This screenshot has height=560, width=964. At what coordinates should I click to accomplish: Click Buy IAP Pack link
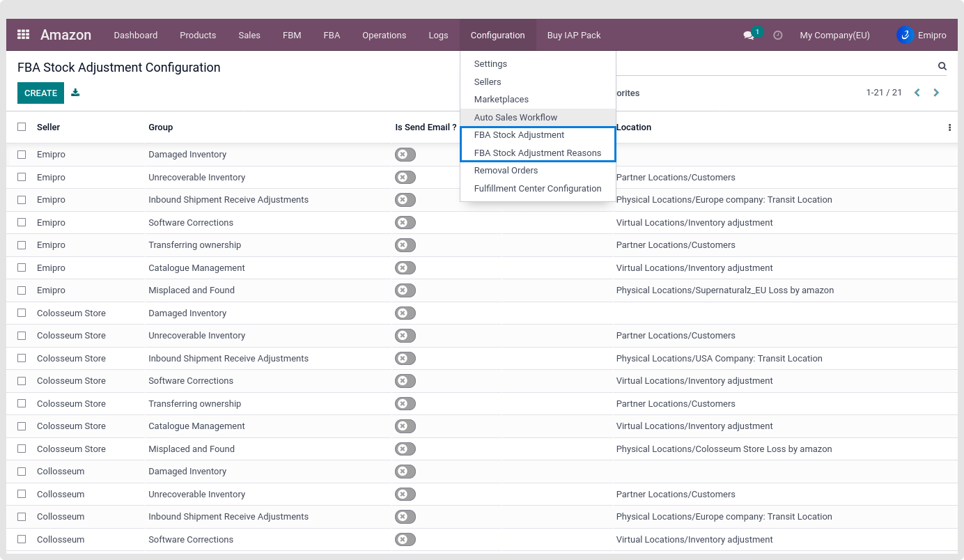point(573,36)
